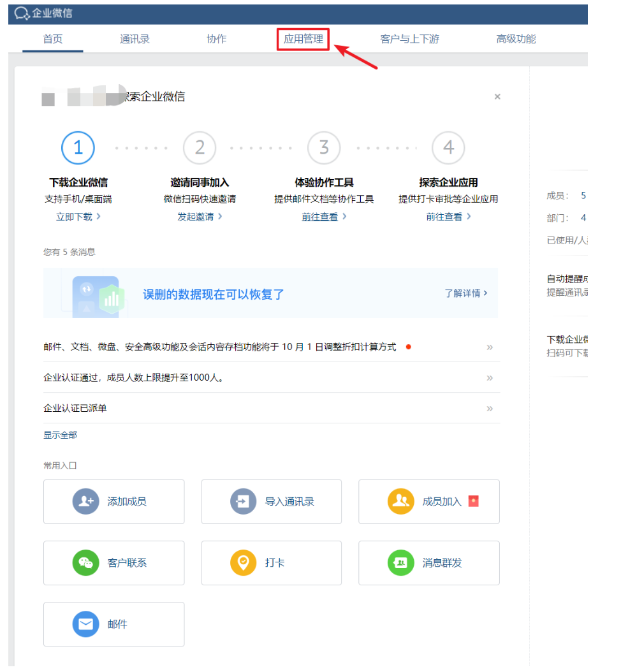
Task: Switch to the 协作 tab
Action: [217, 39]
